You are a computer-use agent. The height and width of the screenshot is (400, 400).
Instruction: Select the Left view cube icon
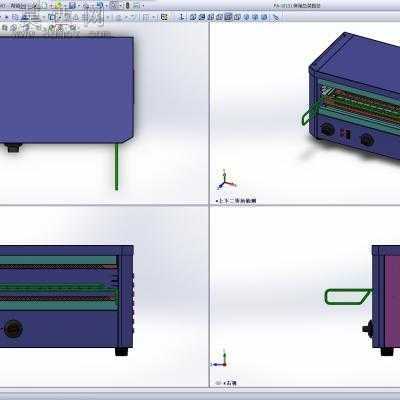pyautogui.click(x=211, y=17)
